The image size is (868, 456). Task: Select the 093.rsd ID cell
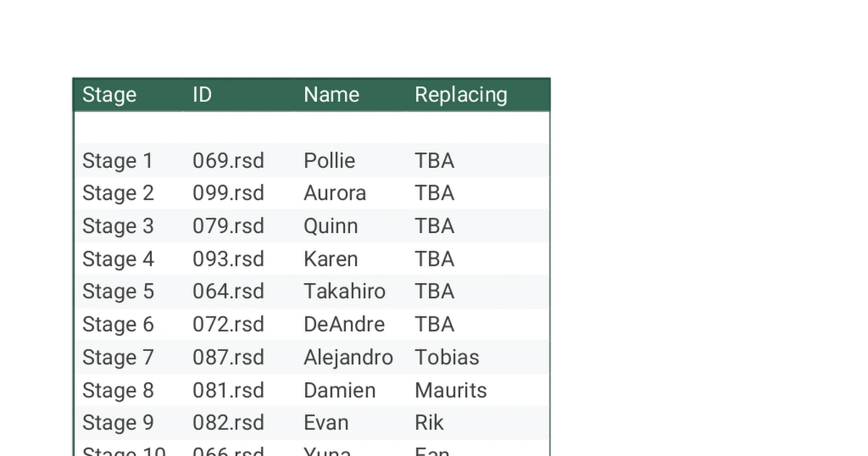click(228, 259)
